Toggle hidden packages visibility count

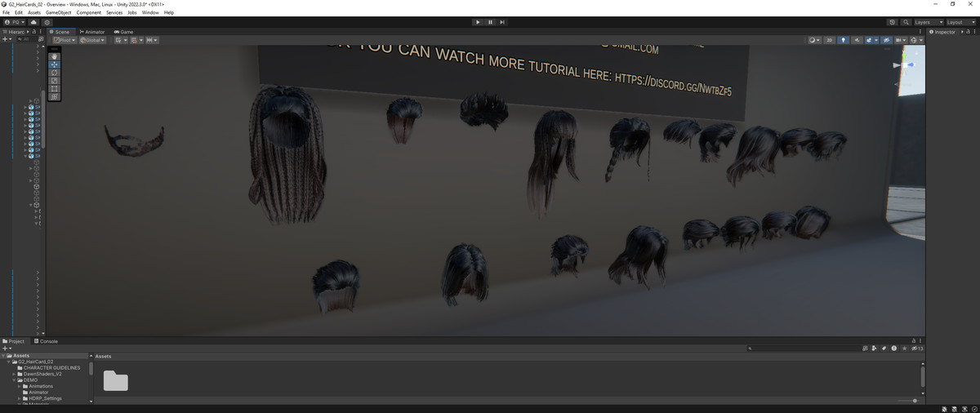pyautogui.click(x=917, y=349)
